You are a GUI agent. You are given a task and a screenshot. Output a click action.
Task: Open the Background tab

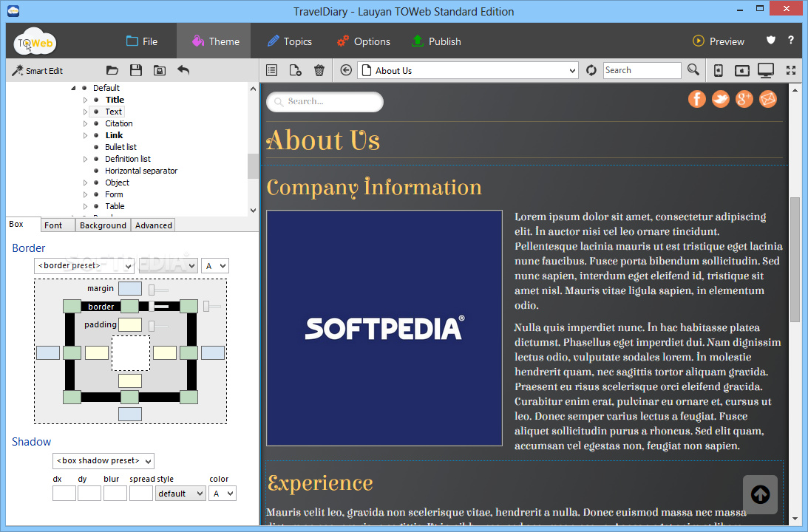[x=103, y=225]
